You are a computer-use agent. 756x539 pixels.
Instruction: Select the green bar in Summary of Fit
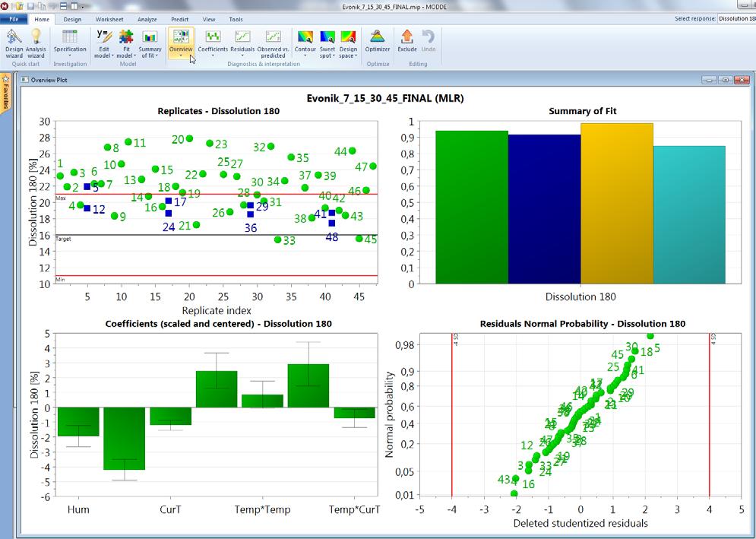point(472,207)
